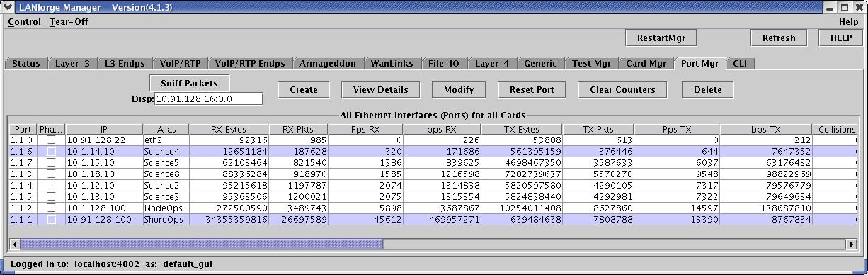The width and height of the screenshot is (868, 275).
Task: Switch to the VoIP/RTP tab
Action: coord(180,64)
